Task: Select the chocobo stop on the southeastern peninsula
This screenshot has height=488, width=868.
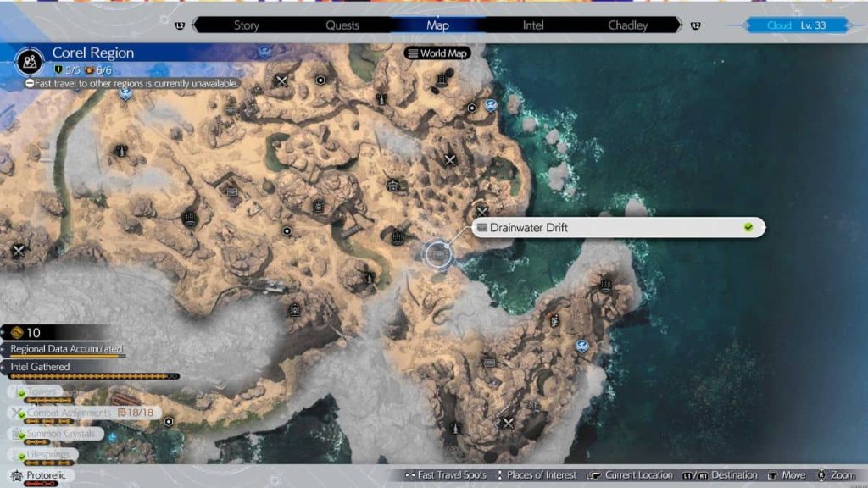Action: [581, 347]
